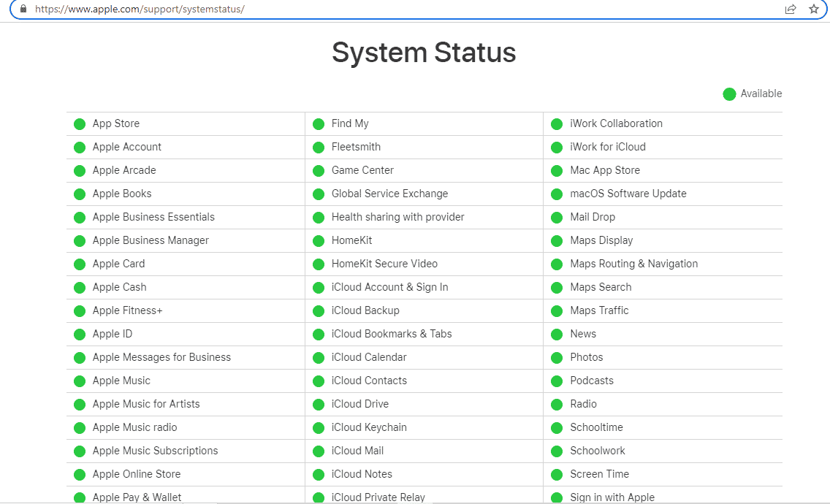Select the HomeKit Secure Video text
This screenshot has width=830, height=504.
pos(385,264)
